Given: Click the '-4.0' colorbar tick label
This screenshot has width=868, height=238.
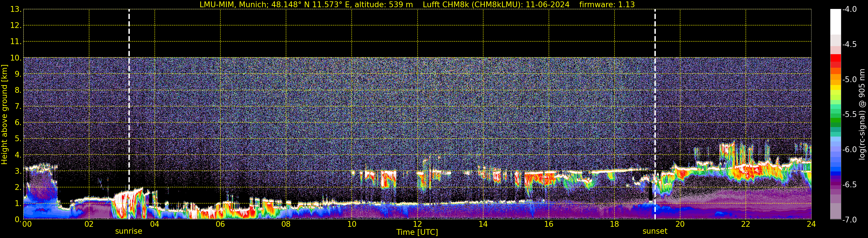Looking at the screenshot, I should (x=849, y=10).
